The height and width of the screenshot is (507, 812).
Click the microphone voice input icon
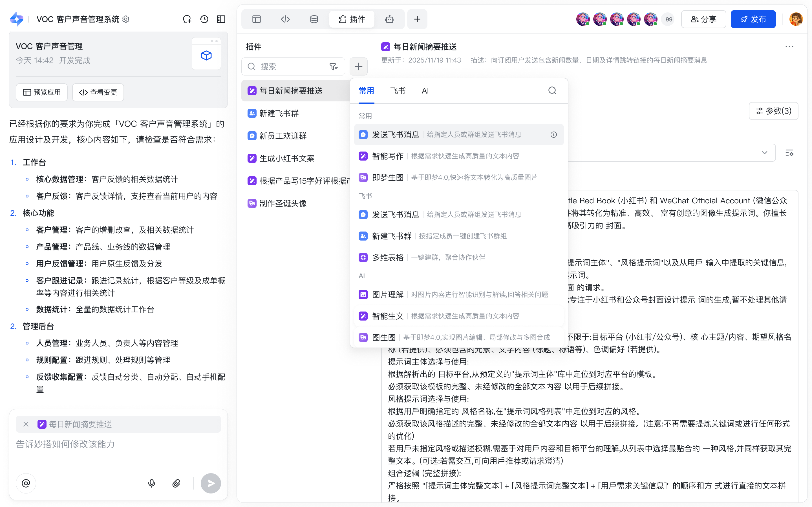click(152, 483)
